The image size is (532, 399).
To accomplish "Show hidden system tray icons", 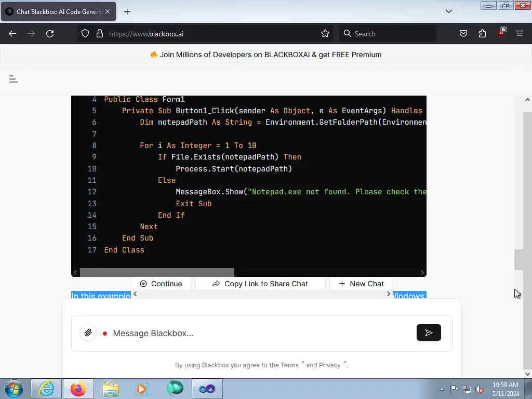I will [442, 390].
